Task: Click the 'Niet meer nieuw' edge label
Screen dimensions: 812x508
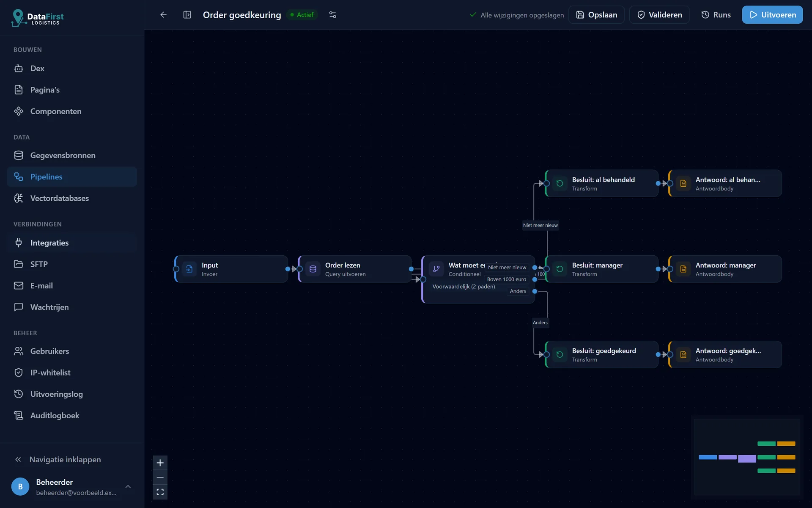Action: [x=540, y=225]
